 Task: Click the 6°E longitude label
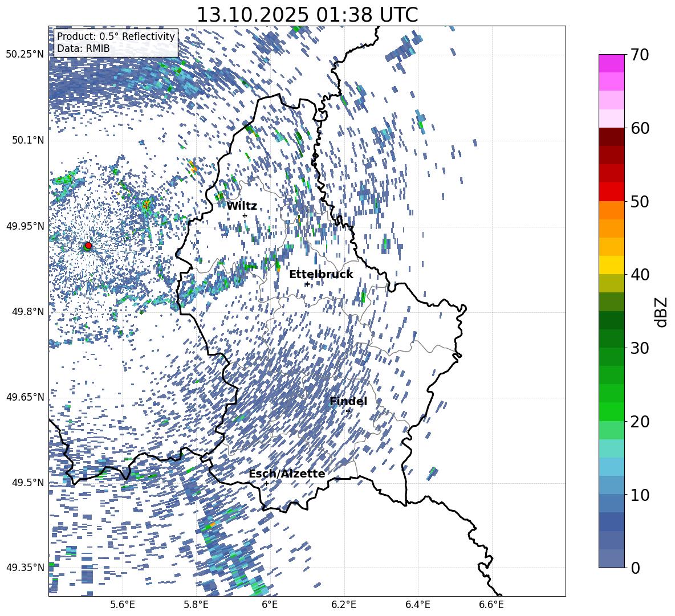[x=270, y=605]
